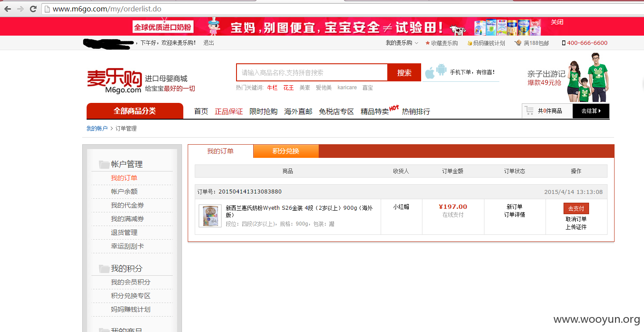Search hot keyword 喜宝

[x=367, y=88]
